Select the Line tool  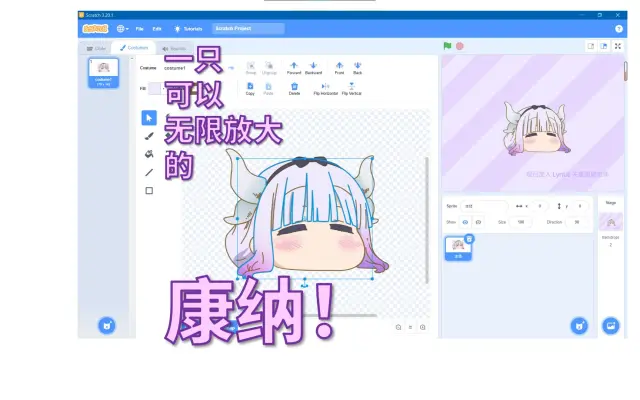(149, 172)
